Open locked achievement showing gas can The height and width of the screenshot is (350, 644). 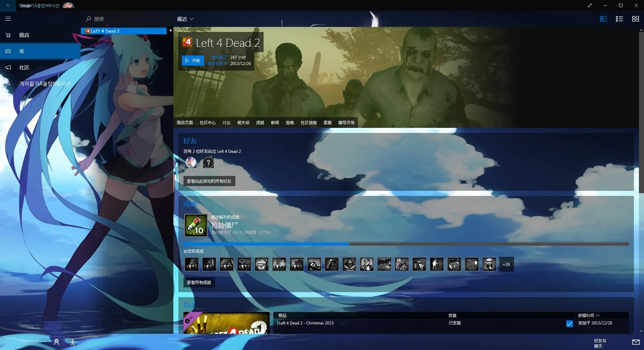(332, 264)
